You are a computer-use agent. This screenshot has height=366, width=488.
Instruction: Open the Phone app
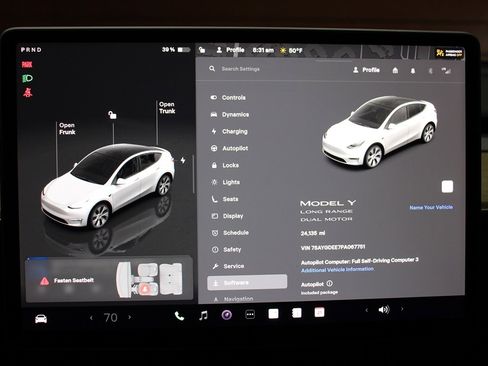click(x=179, y=316)
